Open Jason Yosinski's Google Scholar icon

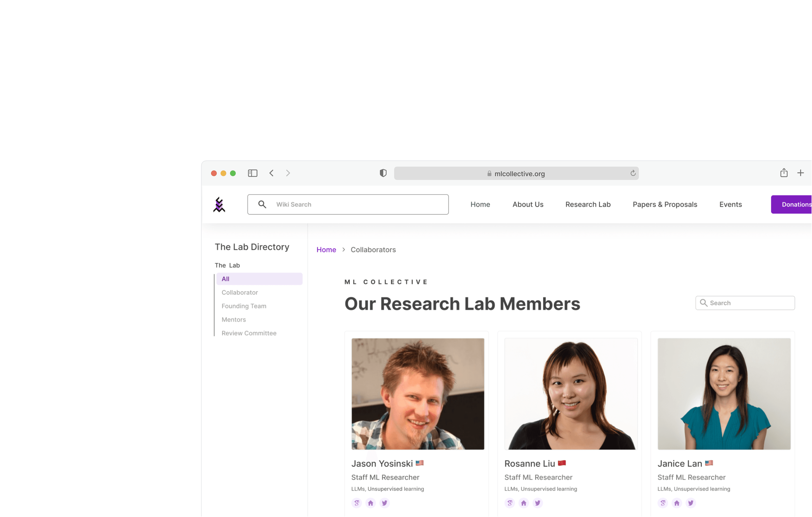pyautogui.click(x=356, y=503)
